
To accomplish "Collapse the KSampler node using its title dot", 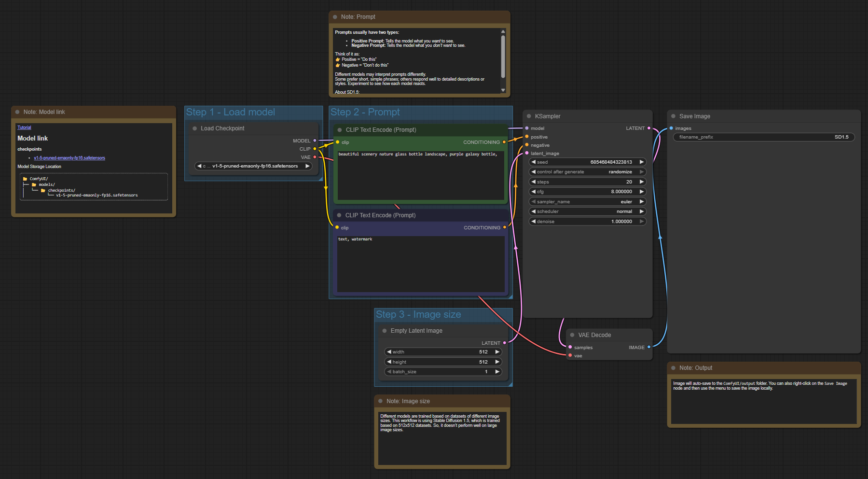I will [x=529, y=116].
